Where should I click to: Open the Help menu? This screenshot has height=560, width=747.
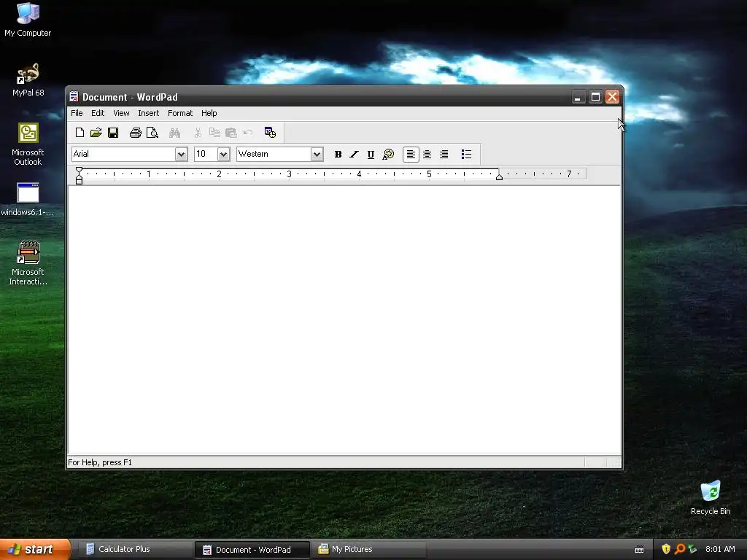point(209,113)
